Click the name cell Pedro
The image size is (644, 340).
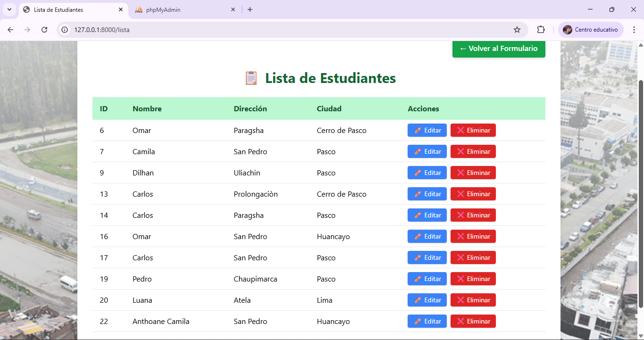[142, 279]
